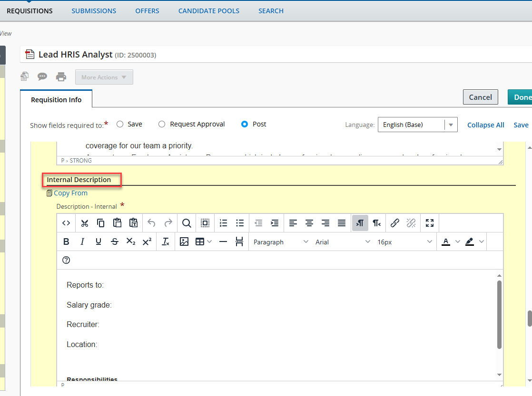This screenshot has width=532, height=396.
Task: Apply highlight background color marker
Action: pyautogui.click(x=470, y=242)
